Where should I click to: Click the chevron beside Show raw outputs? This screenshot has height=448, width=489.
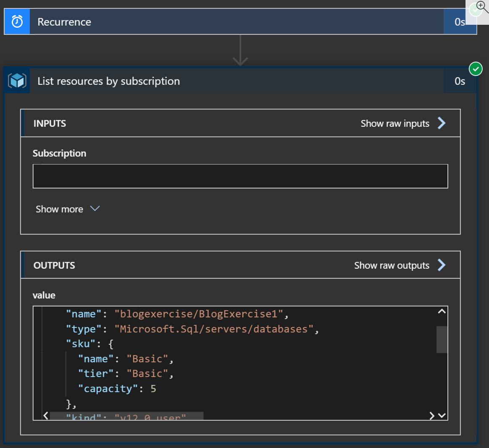[x=442, y=265]
